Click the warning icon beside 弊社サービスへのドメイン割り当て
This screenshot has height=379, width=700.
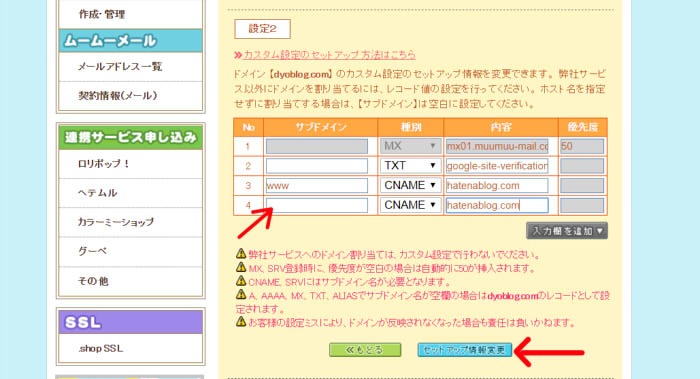pyautogui.click(x=241, y=254)
